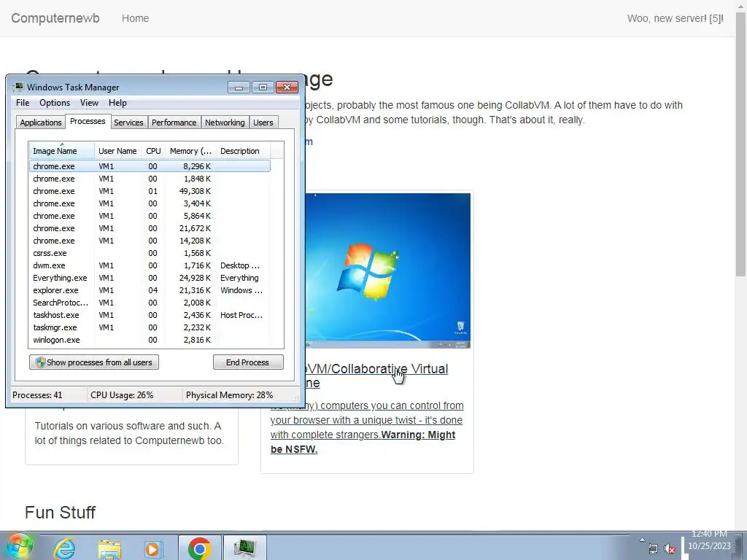Sort by User Name column header
The width and height of the screenshot is (747, 560).
[117, 151]
